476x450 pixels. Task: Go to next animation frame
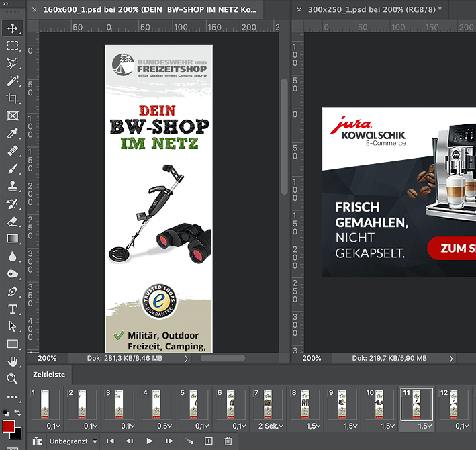169,441
